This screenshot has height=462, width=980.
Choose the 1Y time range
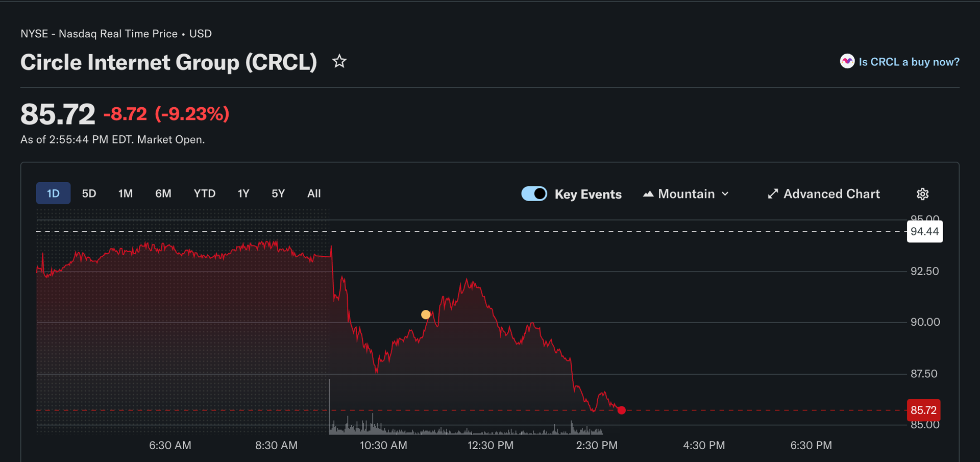243,193
